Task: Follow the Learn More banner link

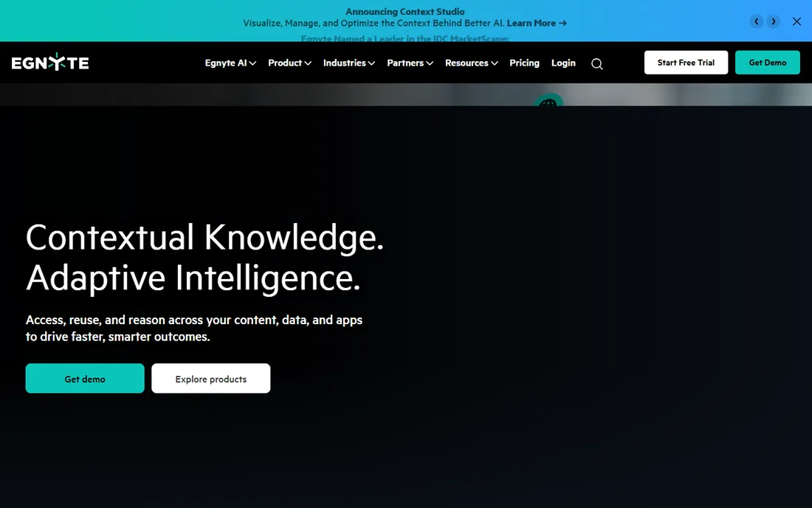Action: (537, 24)
